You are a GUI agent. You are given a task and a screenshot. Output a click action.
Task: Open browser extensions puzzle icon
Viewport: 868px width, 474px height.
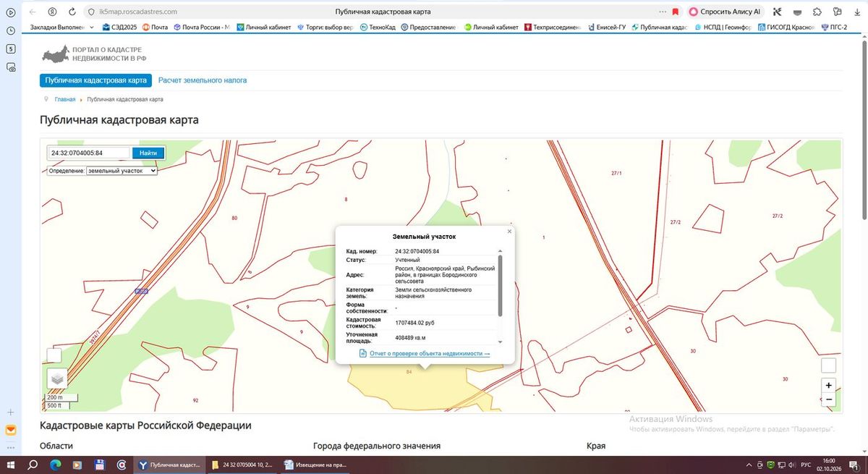[x=817, y=12]
